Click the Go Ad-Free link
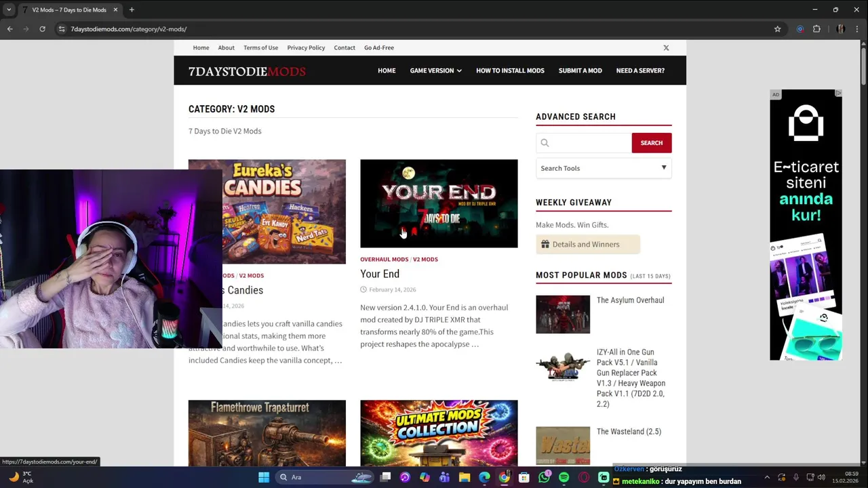The width and height of the screenshot is (868, 488). pos(379,47)
